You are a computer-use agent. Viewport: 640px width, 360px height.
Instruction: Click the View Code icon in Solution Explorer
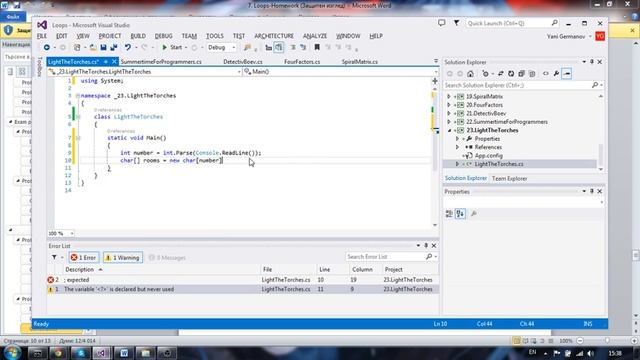(x=545, y=73)
